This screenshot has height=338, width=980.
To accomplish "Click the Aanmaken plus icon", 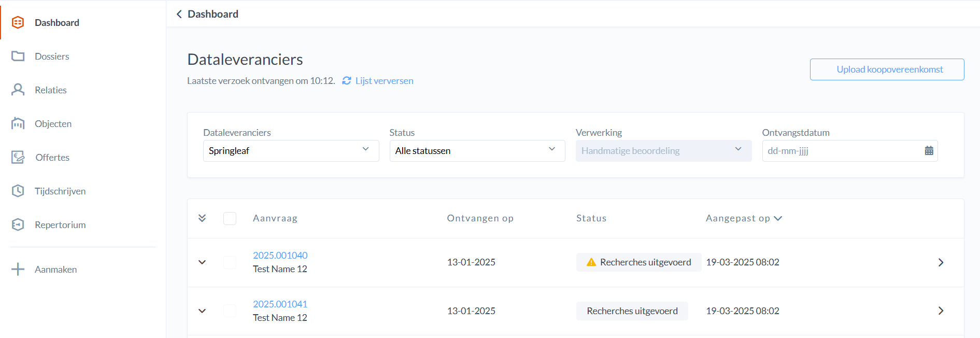I will (x=18, y=269).
